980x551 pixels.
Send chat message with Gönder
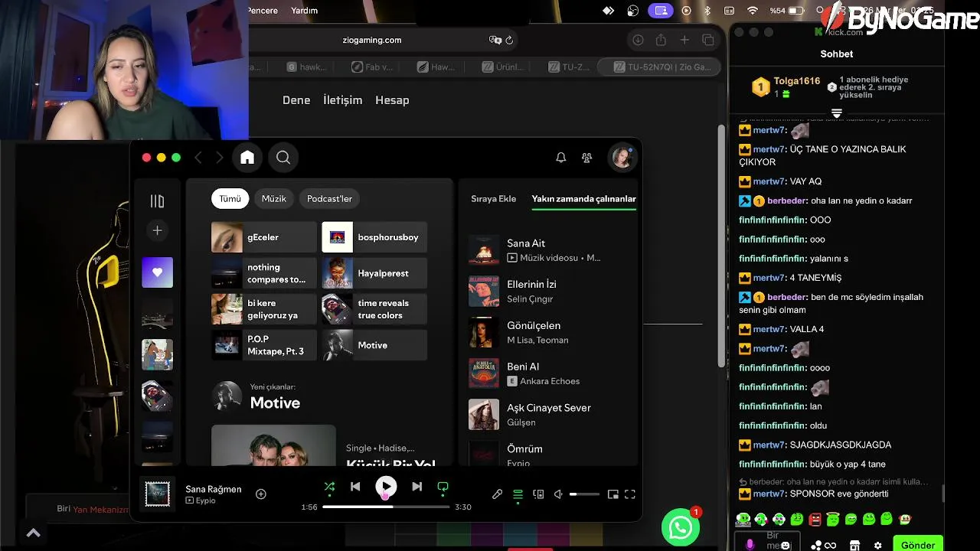[917, 545]
